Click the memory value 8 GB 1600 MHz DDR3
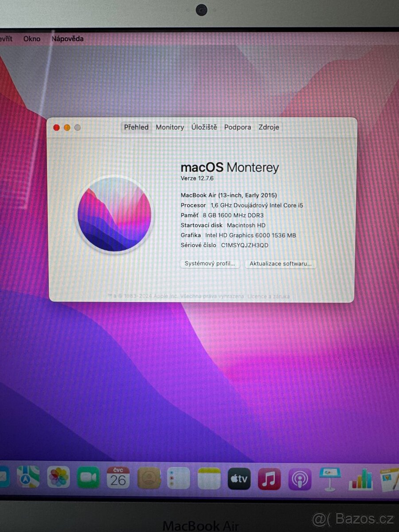Screen dimensions: 399x532 pyautogui.click(x=233, y=215)
